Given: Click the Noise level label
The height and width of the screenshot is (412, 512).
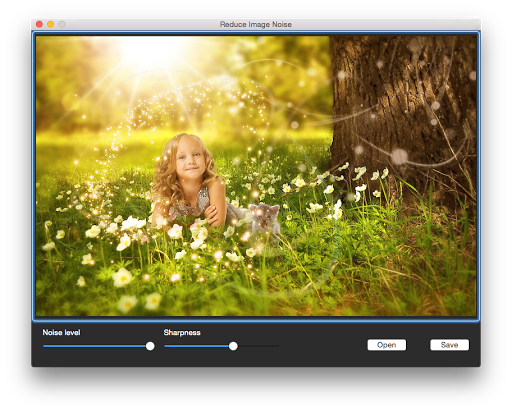Looking at the screenshot, I should tap(61, 332).
